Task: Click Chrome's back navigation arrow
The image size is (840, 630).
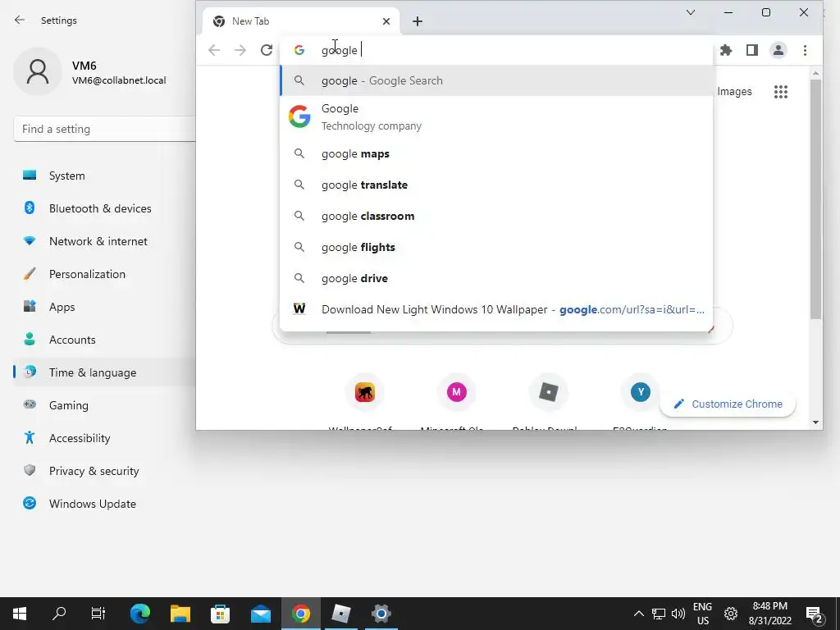Action: [214, 50]
